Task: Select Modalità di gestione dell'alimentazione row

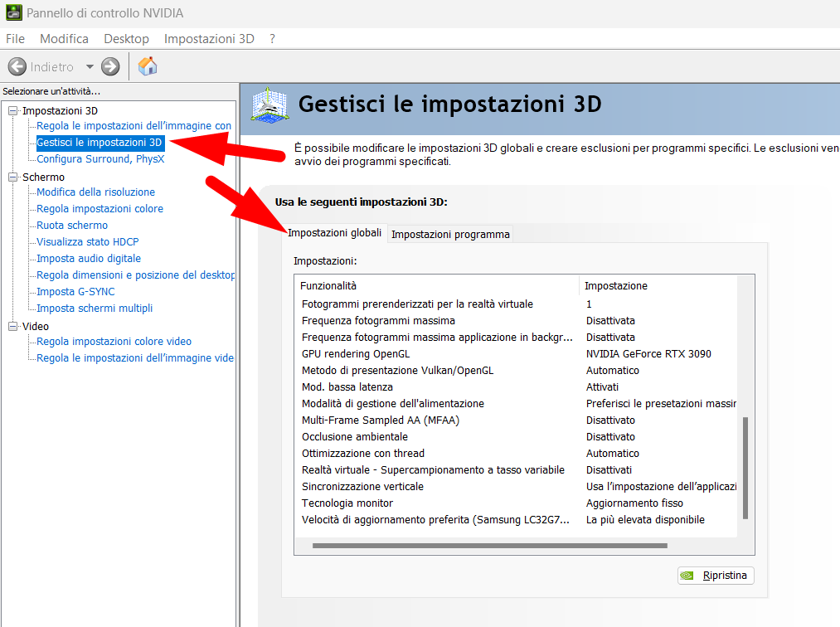Action: pyautogui.click(x=516, y=404)
